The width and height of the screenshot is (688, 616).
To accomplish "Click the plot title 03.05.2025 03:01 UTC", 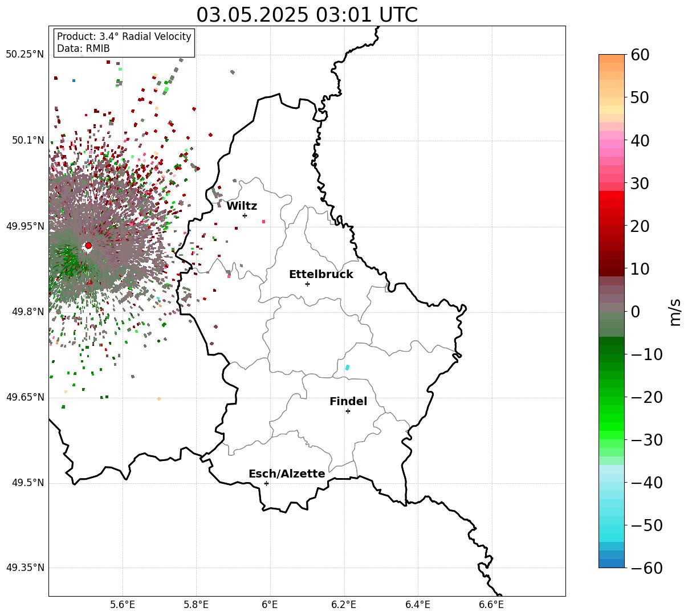I will pyautogui.click(x=307, y=15).
